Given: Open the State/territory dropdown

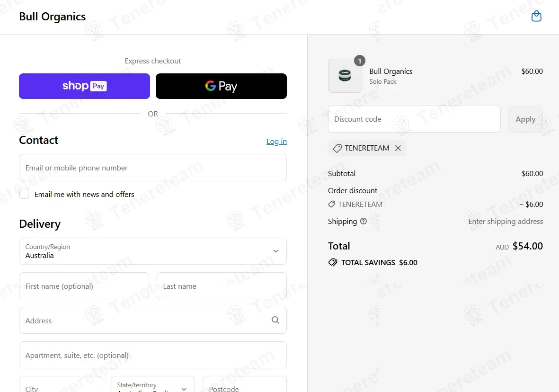Looking at the screenshot, I should tap(152, 384).
